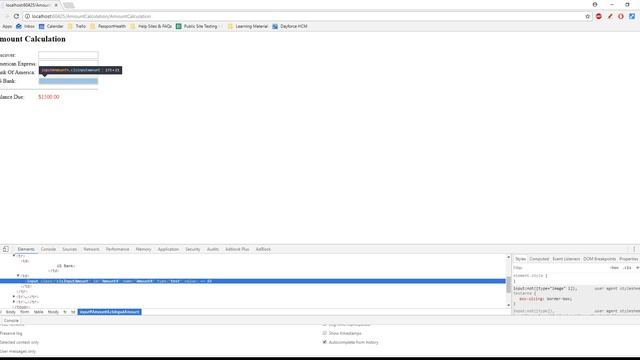Screen dimensions: 640x360
Task: Expand the first collapsed tr node
Action: (14, 297)
